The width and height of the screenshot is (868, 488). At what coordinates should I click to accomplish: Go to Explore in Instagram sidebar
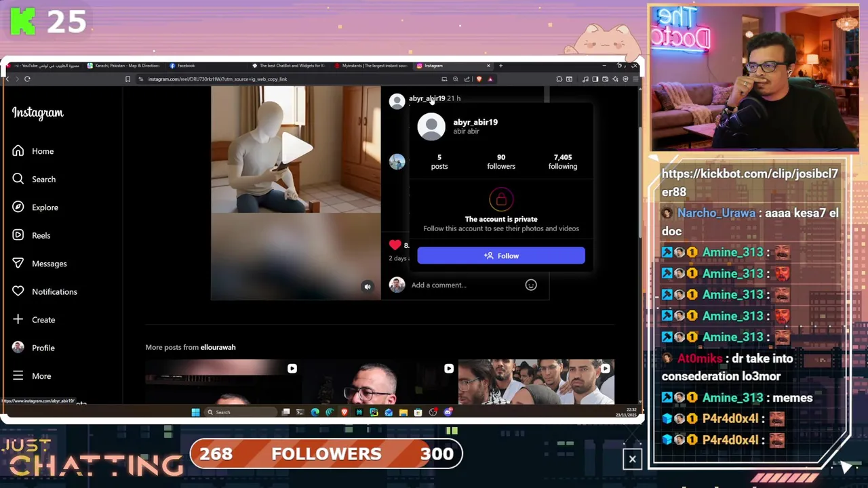point(35,207)
